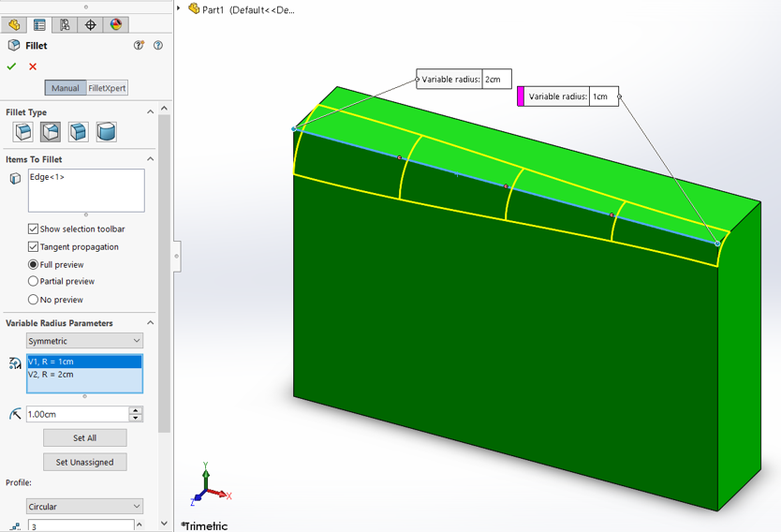The image size is (781, 532).
Task: Select Full Round Fillet type icon
Action: (x=106, y=132)
